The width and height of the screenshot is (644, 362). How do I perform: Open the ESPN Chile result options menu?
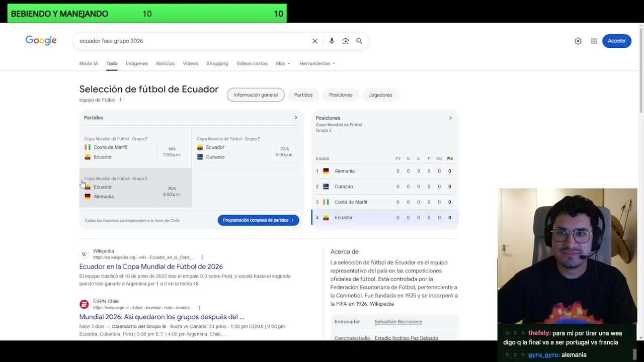click(x=200, y=308)
